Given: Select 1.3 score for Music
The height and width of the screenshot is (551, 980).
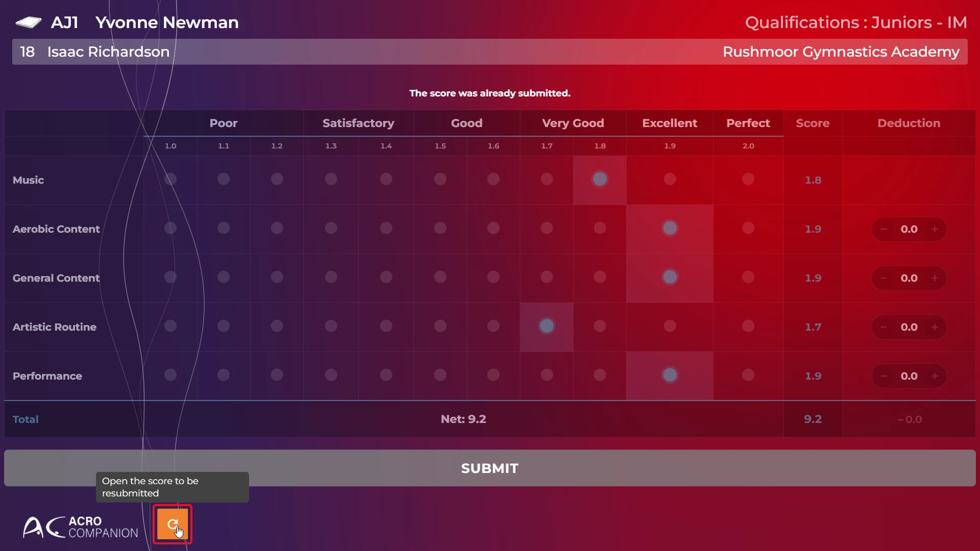Looking at the screenshot, I should 331,179.
